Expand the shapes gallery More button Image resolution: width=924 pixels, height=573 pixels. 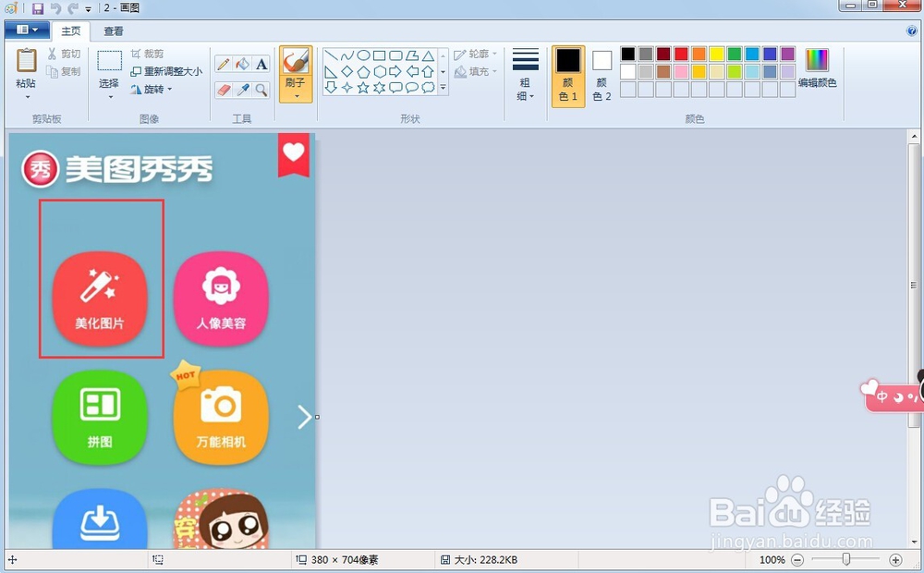tap(444, 88)
